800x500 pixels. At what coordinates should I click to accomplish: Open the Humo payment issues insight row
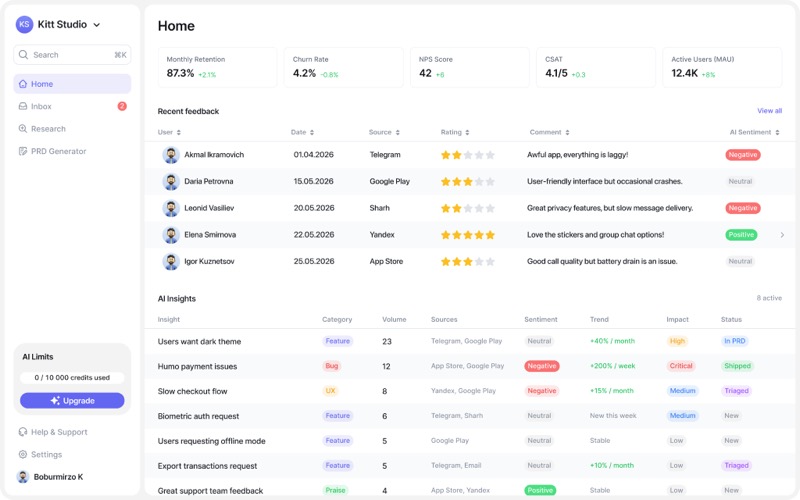point(469,366)
